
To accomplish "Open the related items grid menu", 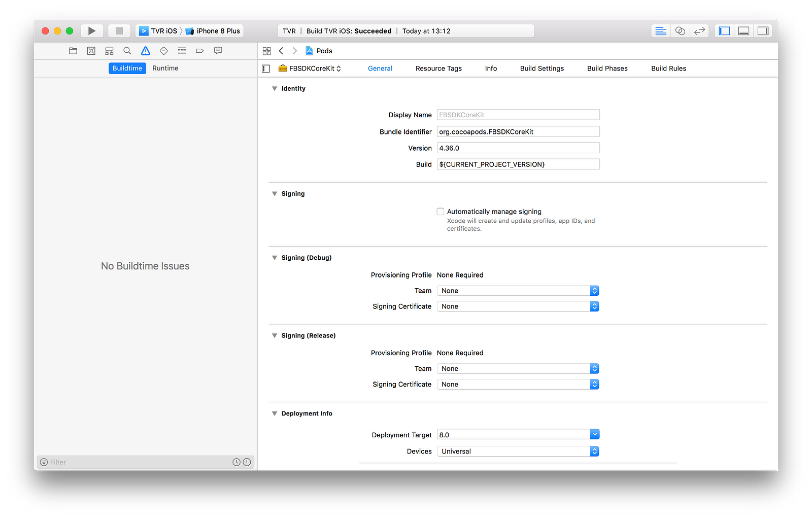I will [266, 51].
